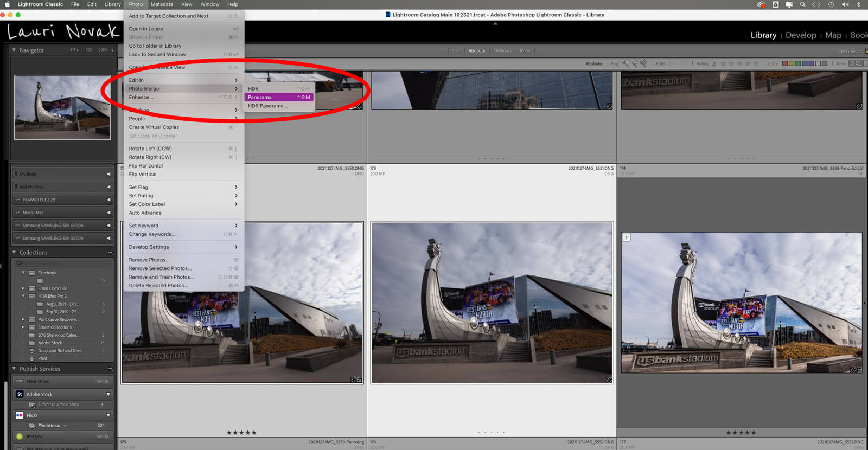The height and width of the screenshot is (450, 868).
Task: Filter by first rating star
Action: tap(723, 63)
